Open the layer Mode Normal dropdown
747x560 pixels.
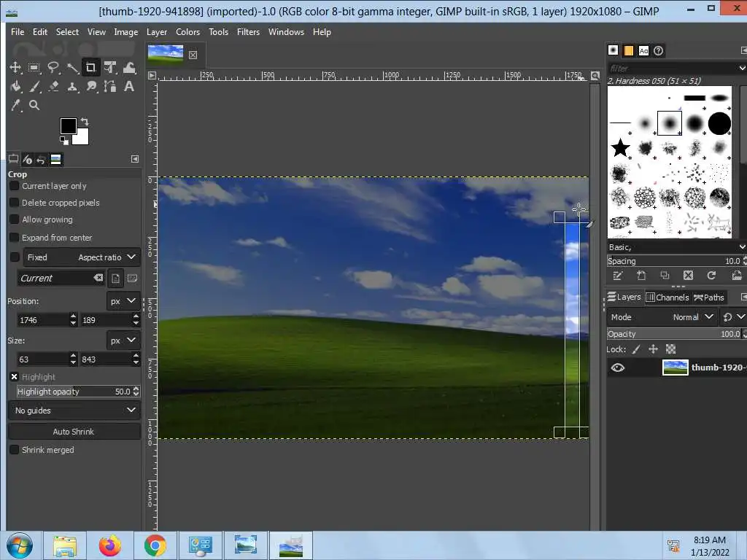point(662,316)
